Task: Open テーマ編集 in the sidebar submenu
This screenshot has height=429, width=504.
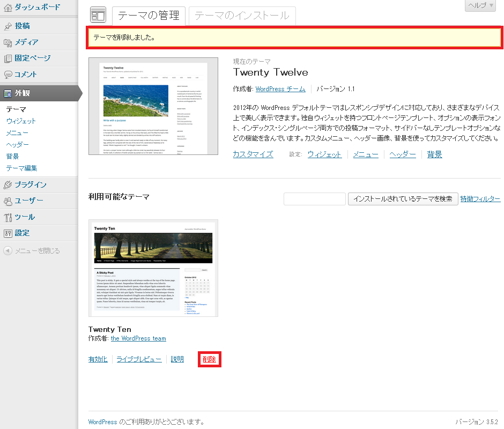Action: pos(21,168)
